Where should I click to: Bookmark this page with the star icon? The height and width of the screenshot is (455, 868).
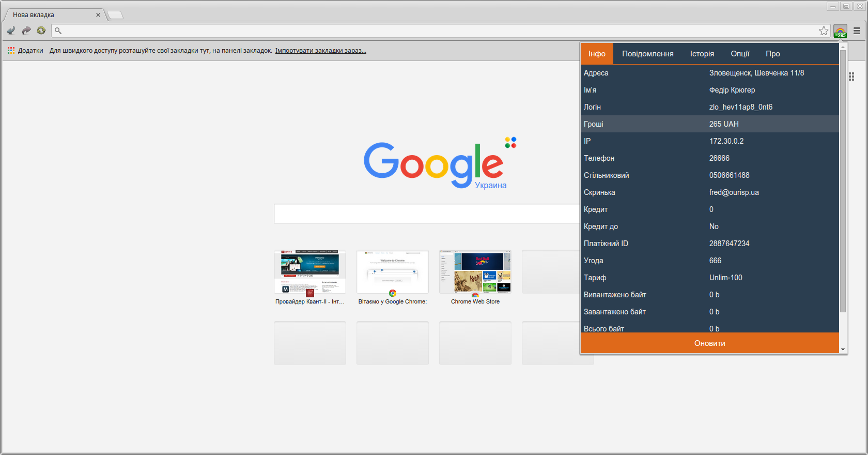pos(824,31)
